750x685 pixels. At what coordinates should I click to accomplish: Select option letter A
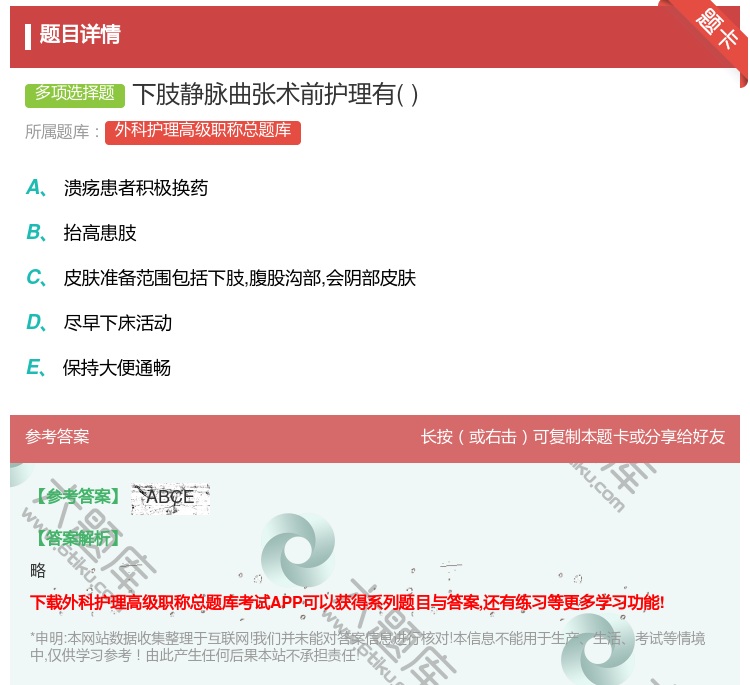(35, 188)
